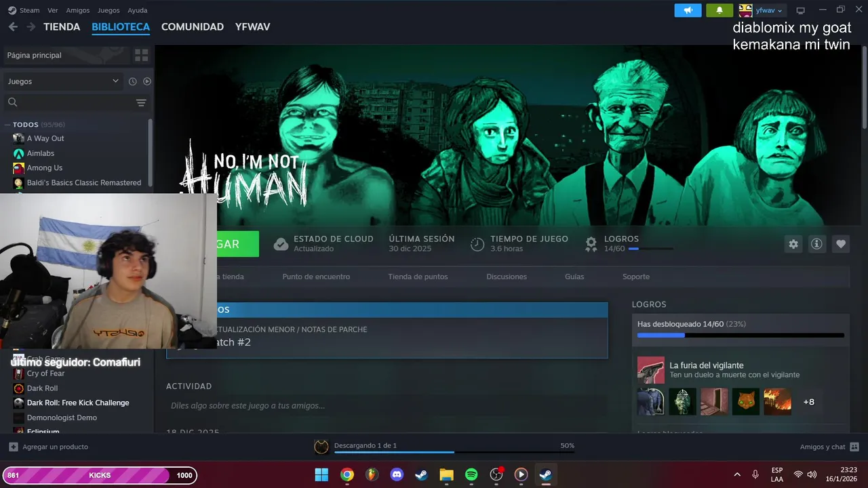Open the Soporte tab
Screen dimensions: 868x488
pyautogui.click(x=636, y=277)
